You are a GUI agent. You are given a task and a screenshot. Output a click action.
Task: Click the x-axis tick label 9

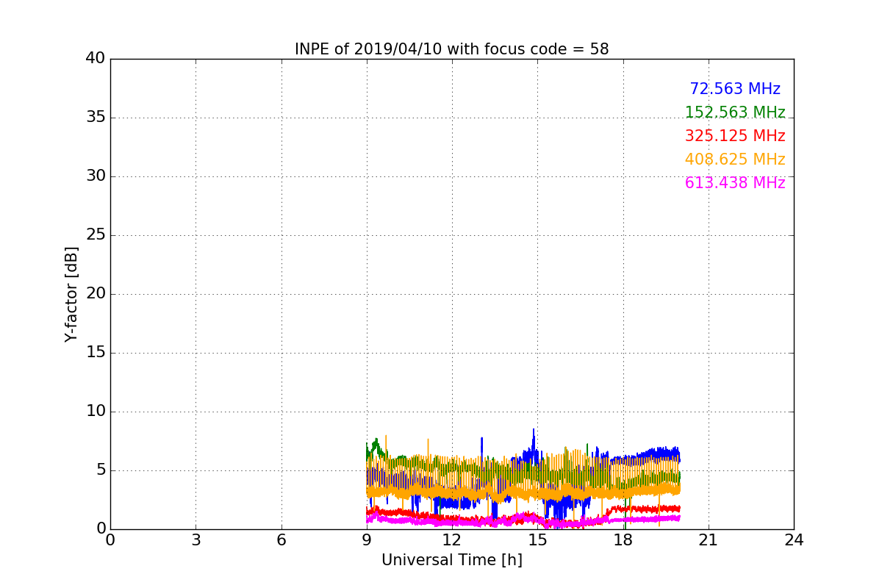pos(367,539)
